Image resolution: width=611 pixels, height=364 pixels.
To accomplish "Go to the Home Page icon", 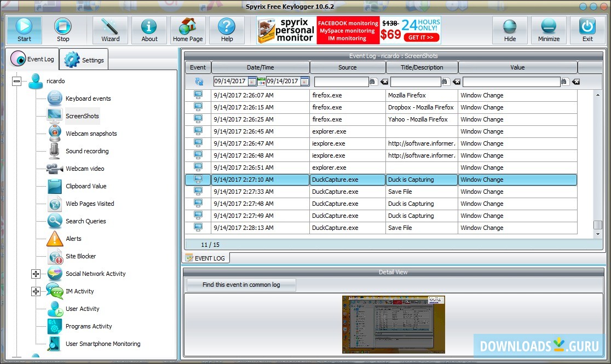I will (188, 30).
